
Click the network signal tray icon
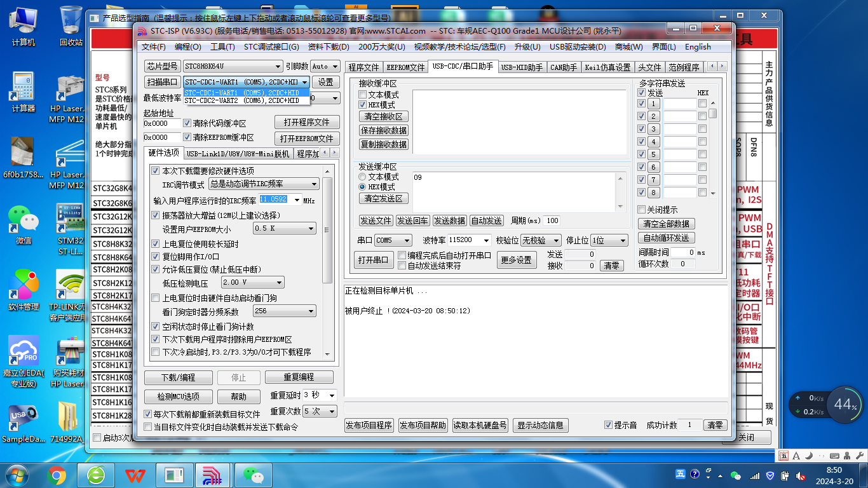(x=755, y=475)
